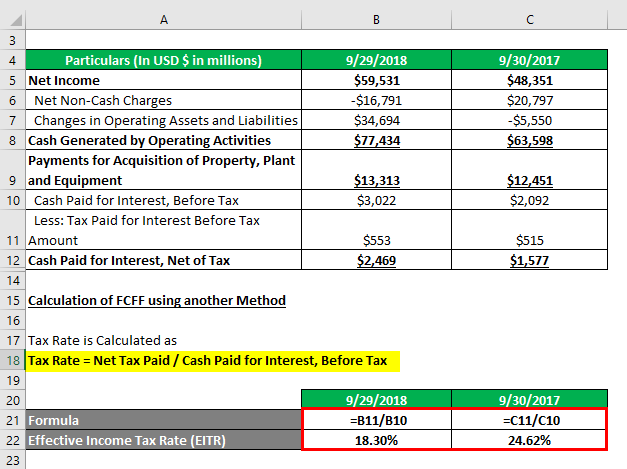Click the Particulars (In USD $ in millions) header cell
The image size is (627, 469).
click(164, 60)
